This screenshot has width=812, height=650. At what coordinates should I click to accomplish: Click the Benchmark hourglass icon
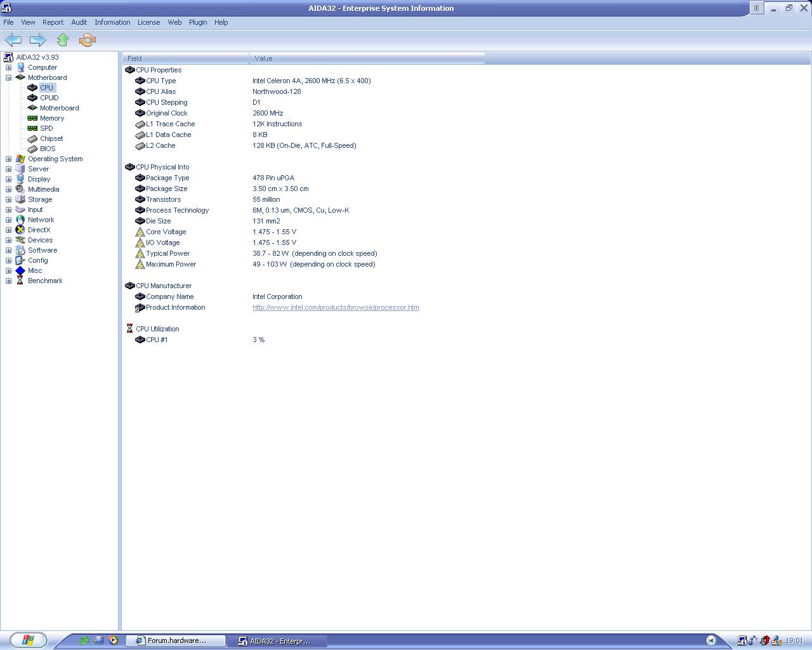click(20, 281)
